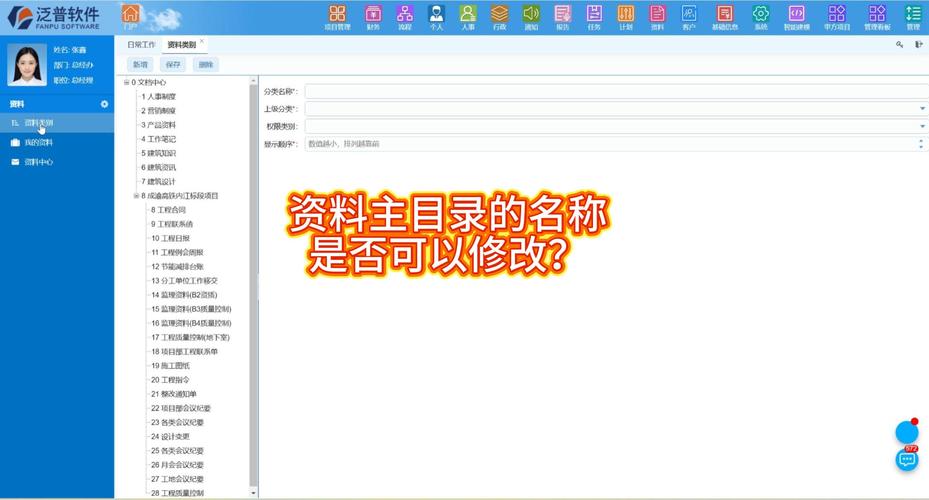Viewport: 929px width, 500px height.
Task: Select tree item 5 建筑知识
Action: point(158,153)
